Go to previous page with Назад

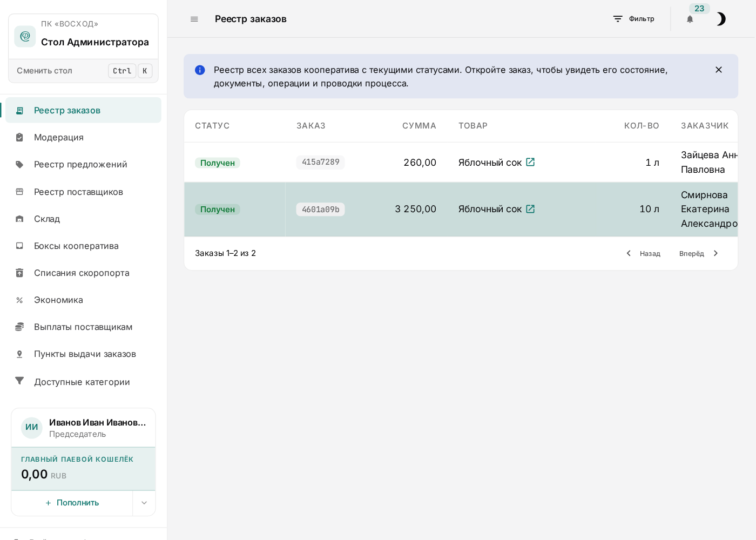click(643, 253)
